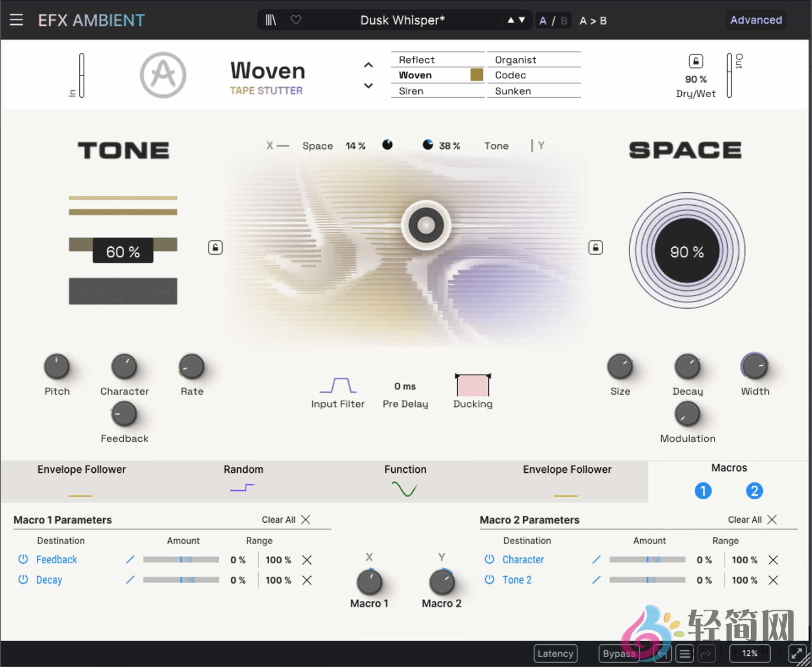Open the Macros 2 tab
The width and height of the screenshot is (812, 667).
[754, 491]
